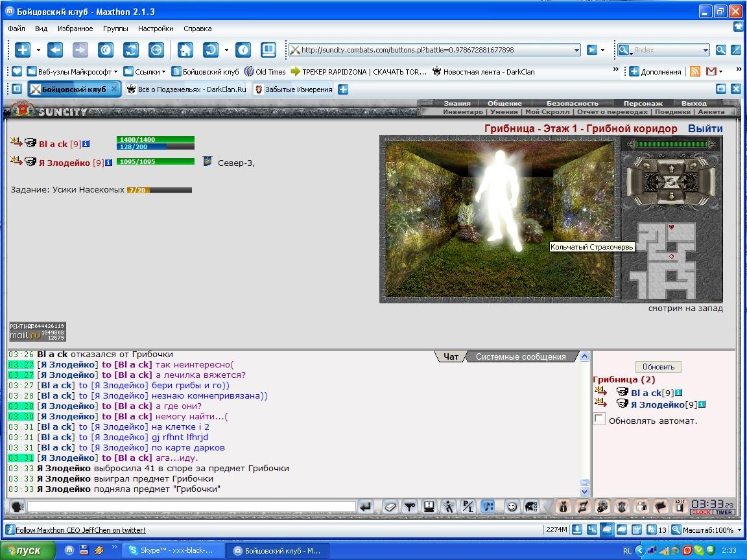Go to the Home page icon
Screen dimensions: 747x560
click(x=185, y=49)
